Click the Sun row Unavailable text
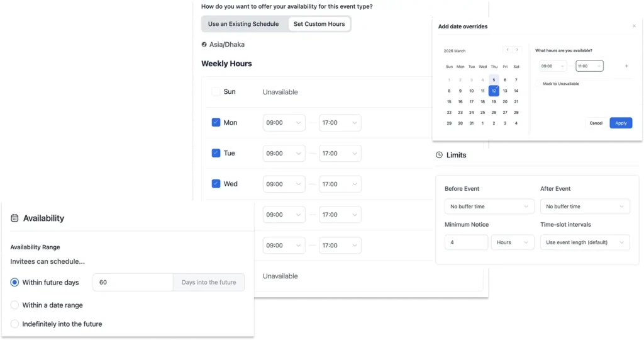The height and width of the screenshot is (340, 644). (x=280, y=92)
